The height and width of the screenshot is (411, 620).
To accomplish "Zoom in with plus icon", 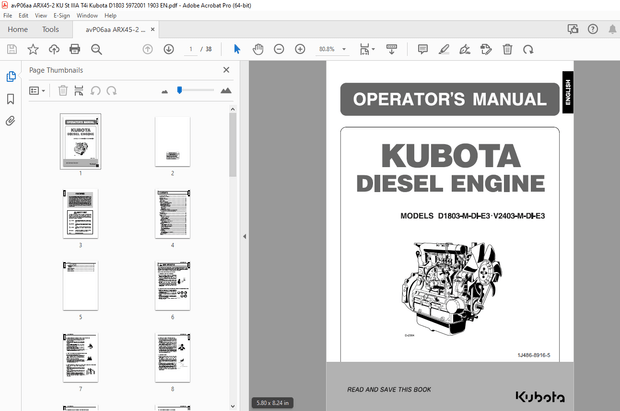I will [300, 49].
